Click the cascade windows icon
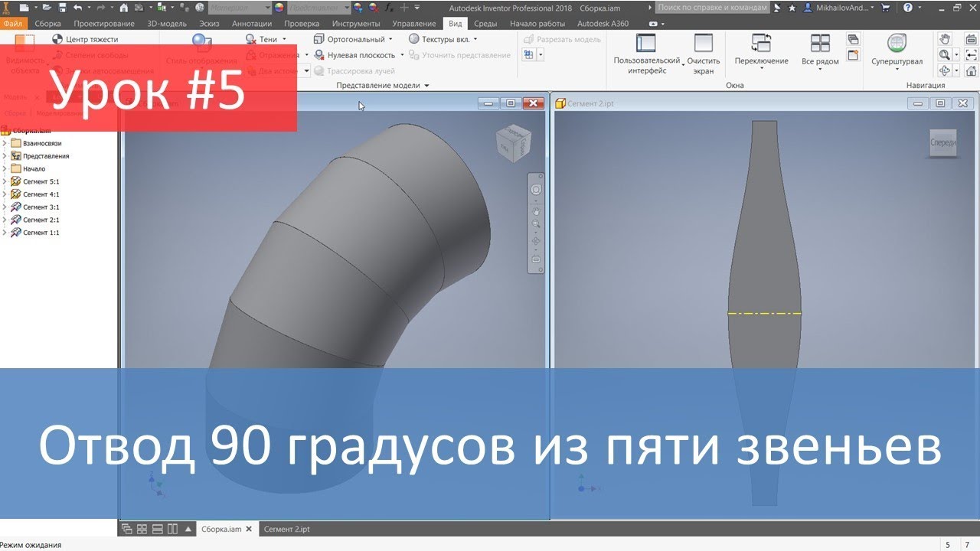The image size is (980, 551). tap(854, 40)
